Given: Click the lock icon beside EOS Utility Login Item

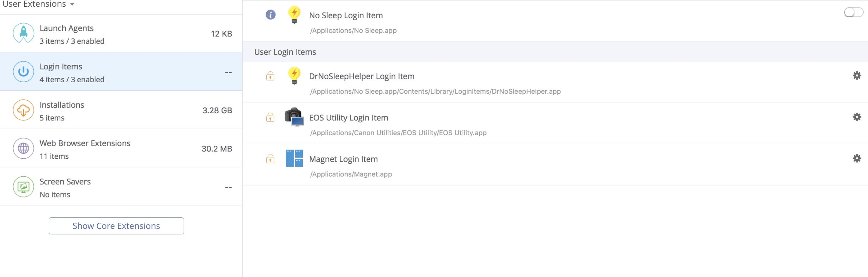Looking at the screenshot, I should (270, 117).
